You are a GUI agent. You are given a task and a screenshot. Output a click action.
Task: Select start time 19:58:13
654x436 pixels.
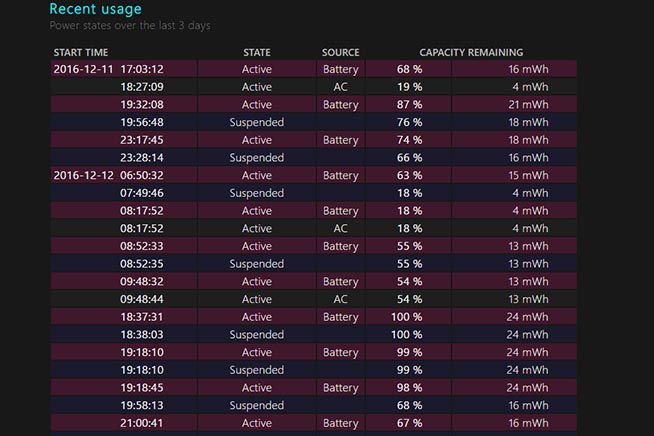pos(142,406)
